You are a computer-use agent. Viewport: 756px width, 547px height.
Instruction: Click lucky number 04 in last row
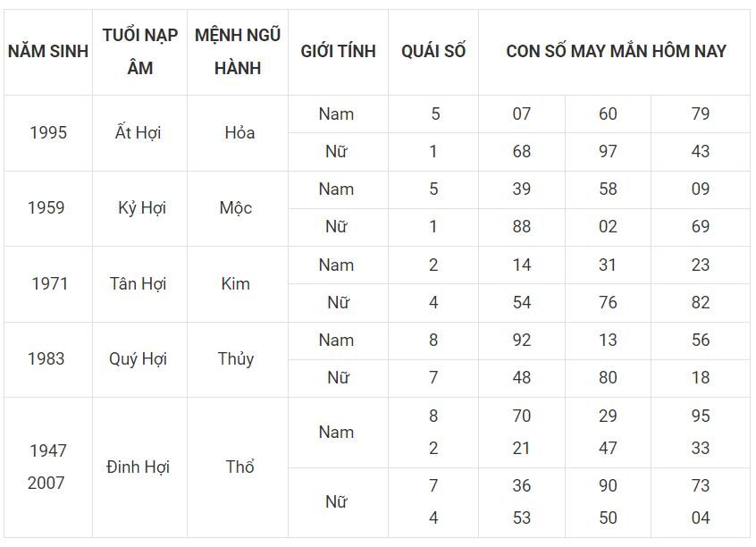point(700,518)
